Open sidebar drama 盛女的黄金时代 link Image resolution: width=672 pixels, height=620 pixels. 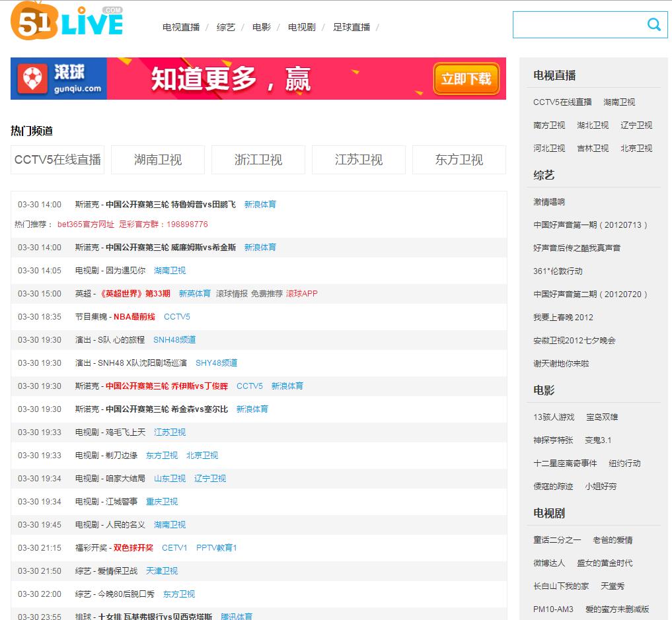[x=605, y=563]
